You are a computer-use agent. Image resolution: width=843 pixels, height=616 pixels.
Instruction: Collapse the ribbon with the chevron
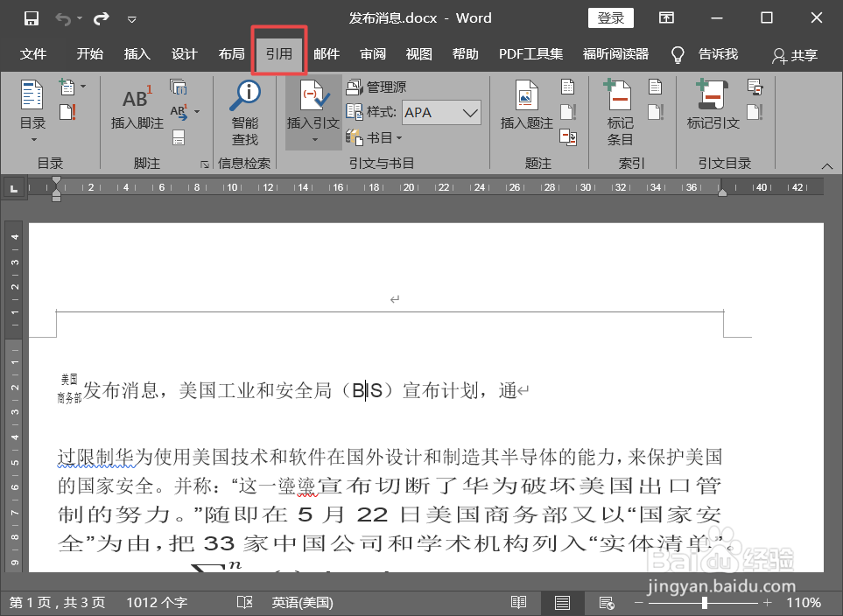coord(827,166)
